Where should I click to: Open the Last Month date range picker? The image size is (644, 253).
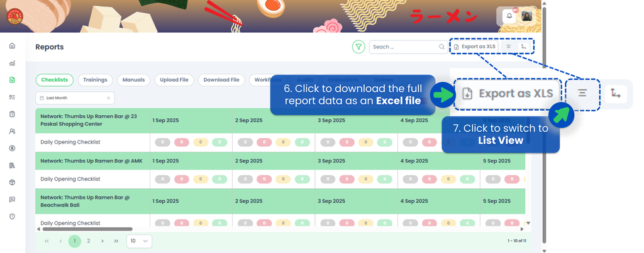[x=69, y=98]
